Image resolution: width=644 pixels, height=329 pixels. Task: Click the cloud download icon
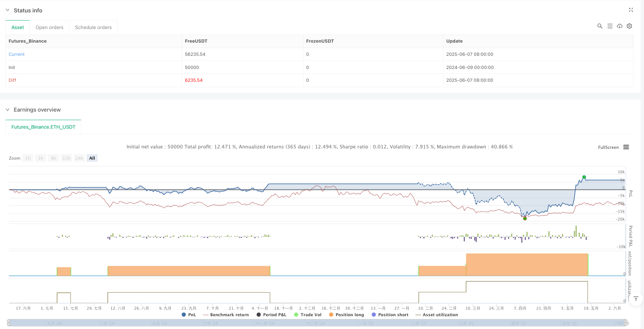coord(620,26)
